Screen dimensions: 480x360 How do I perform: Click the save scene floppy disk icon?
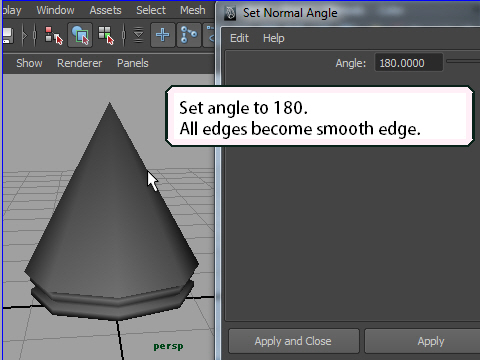8,35
